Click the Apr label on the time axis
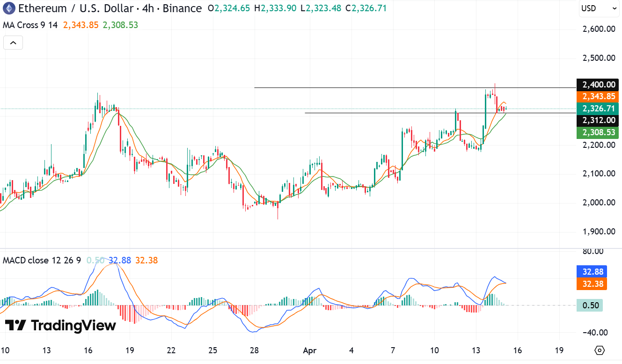Image resolution: width=622 pixels, height=364 pixels. coord(309,350)
